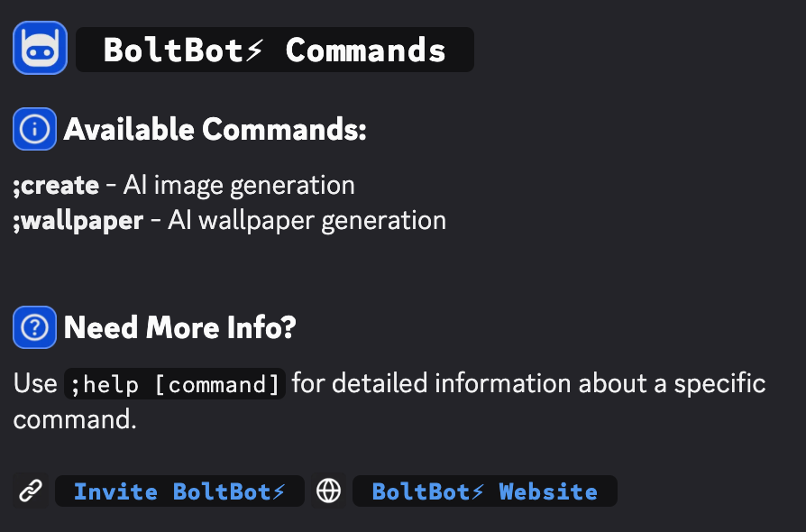Screen dimensions: 806x532
Task: Open the BoltBot Website link
Action: 484,491
